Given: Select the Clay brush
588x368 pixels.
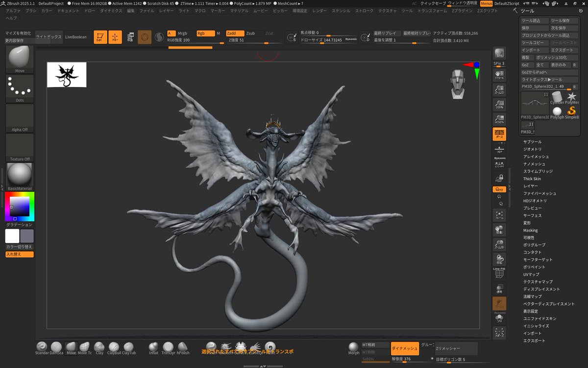Looking at the screenshot, I should pos(99,348).
